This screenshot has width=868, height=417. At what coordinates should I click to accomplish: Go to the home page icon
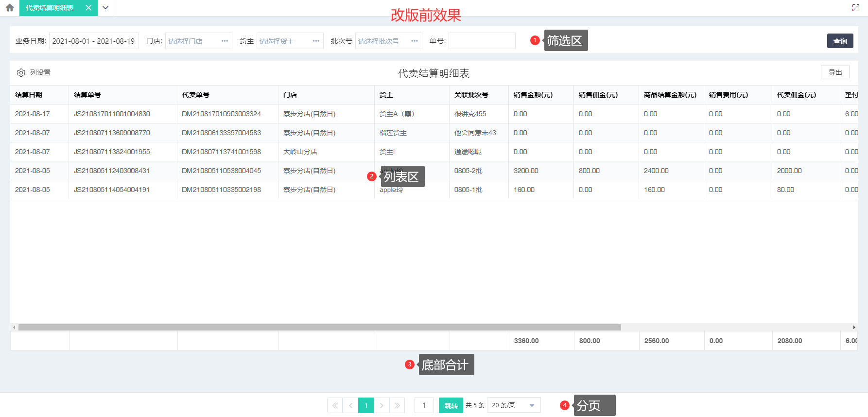click(x=10, y=8)
